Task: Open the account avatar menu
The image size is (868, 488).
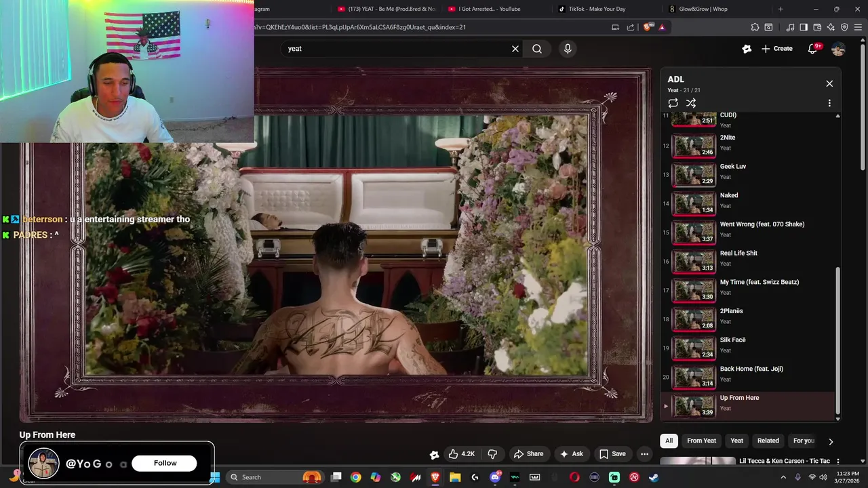Action: 838,49
